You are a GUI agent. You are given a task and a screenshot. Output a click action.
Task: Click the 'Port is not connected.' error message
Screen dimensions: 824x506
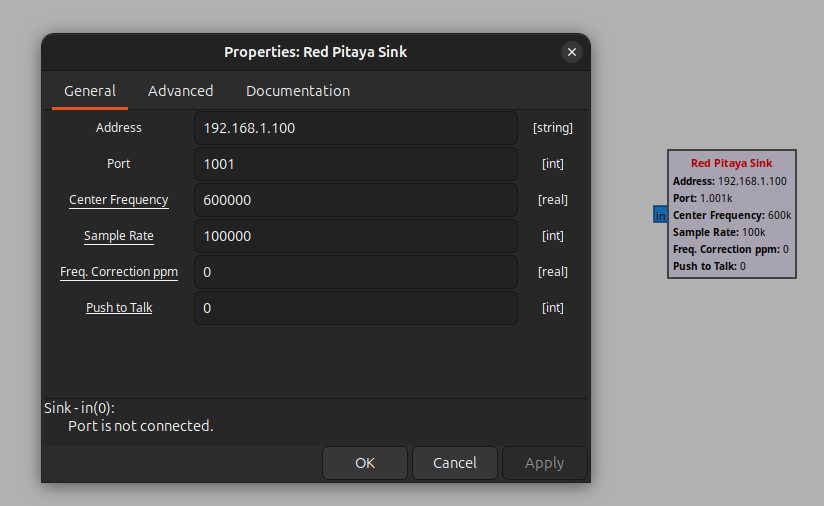[x=141, y=426]
